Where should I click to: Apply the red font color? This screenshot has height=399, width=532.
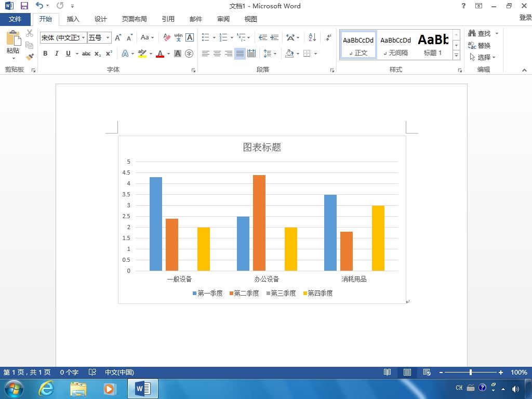click(160, 54)
